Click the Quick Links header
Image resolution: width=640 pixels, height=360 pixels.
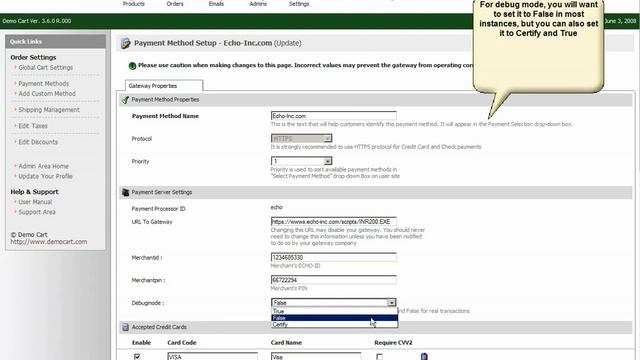[56, 41]
